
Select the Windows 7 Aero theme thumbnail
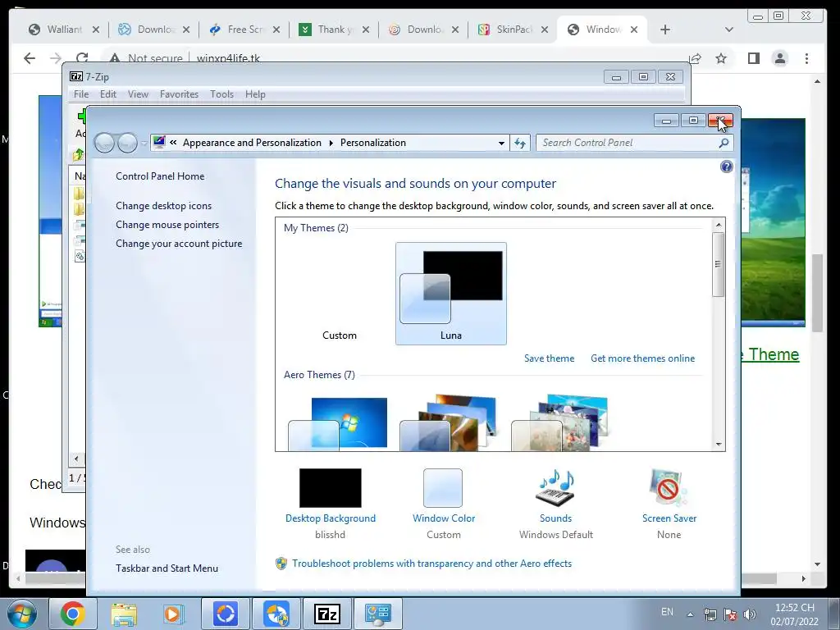(x=338, y=423)
